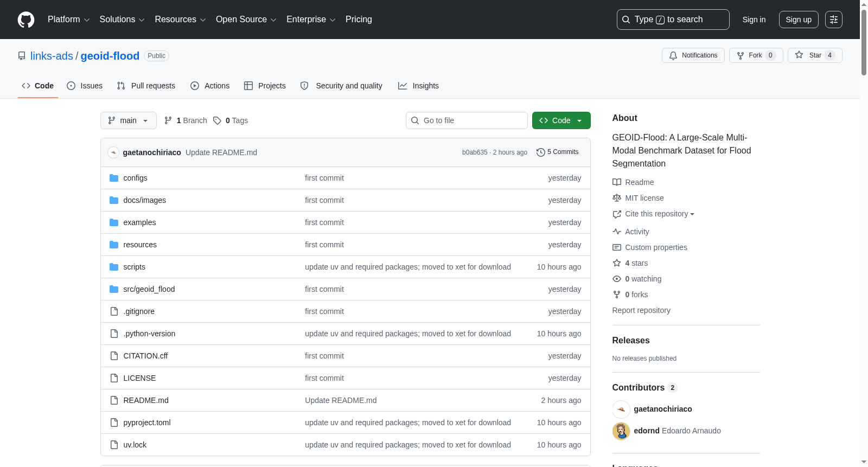Image resolution: width=868 pixels, height=467 pixels.
Task: Switch to Security and quality tab
Action: coord(341,86)
